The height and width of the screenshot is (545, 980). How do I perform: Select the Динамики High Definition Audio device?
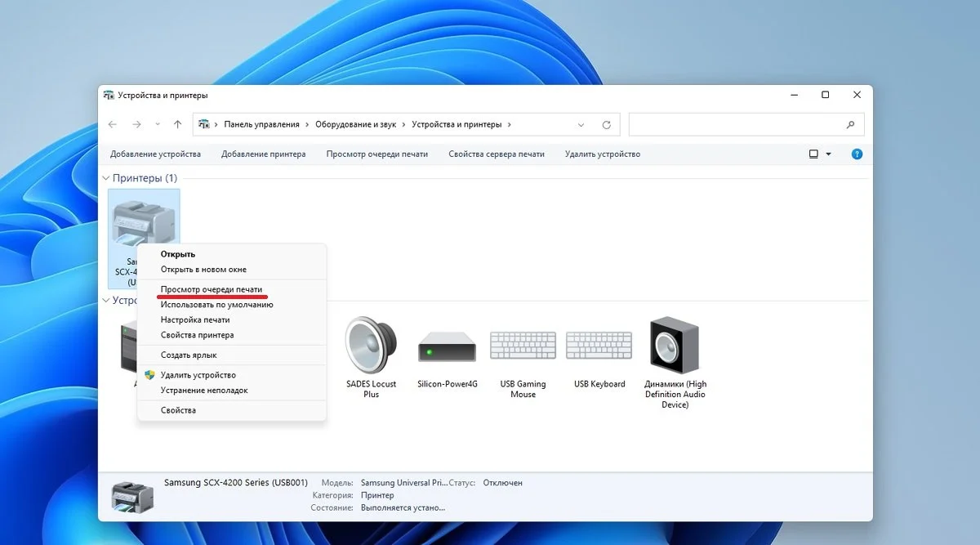pyautogui.click(x=675, y=345)
